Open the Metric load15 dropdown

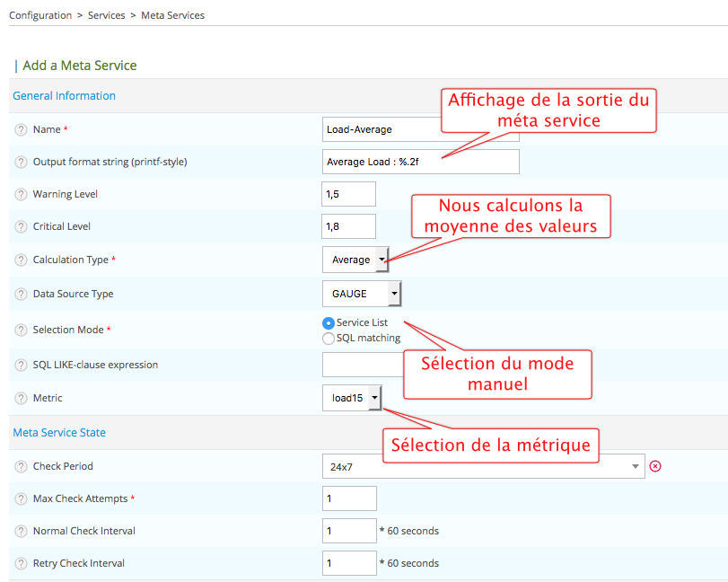(x=352, y=398)
